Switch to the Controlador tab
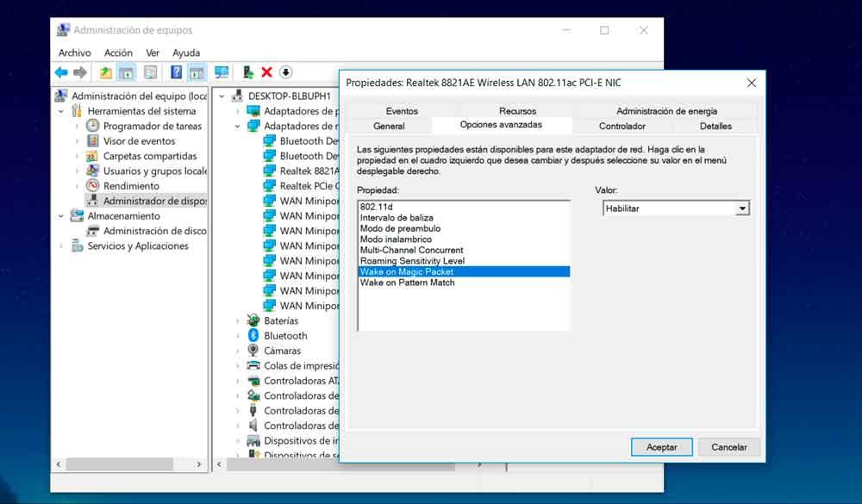The height and width of the screenshot is (504, 862). pos(622,126)
